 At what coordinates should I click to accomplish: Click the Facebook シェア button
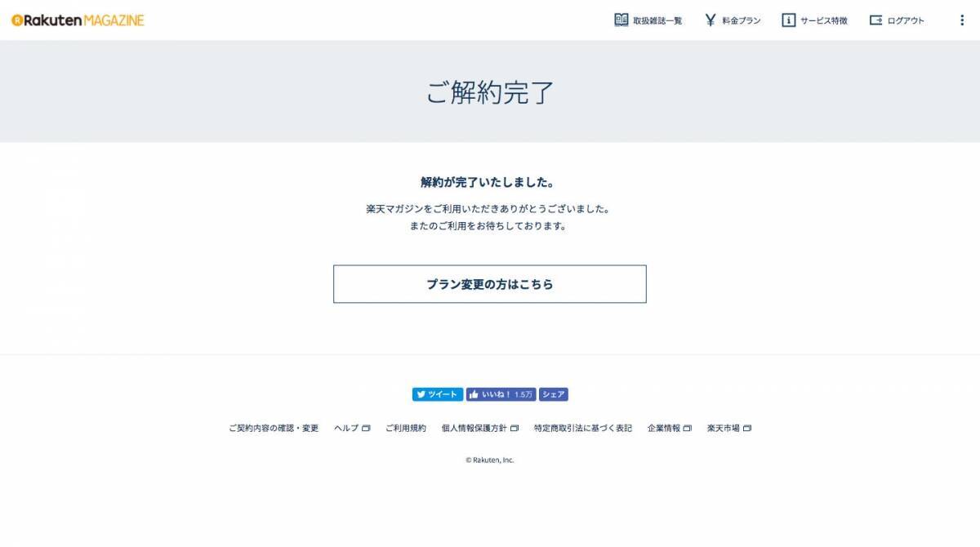tap(554, 394)
